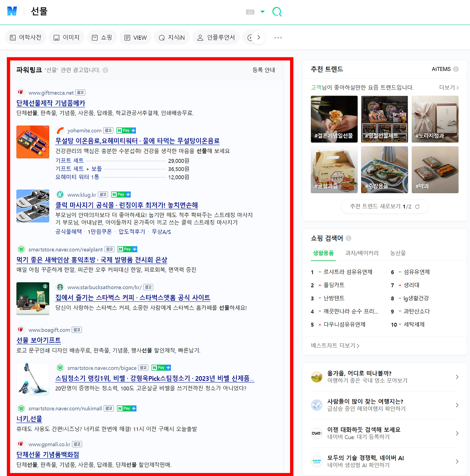The image size is (470, 476).
Task: Click the N Pay badge beside smartstore bigace
Action: pos(161,368)
